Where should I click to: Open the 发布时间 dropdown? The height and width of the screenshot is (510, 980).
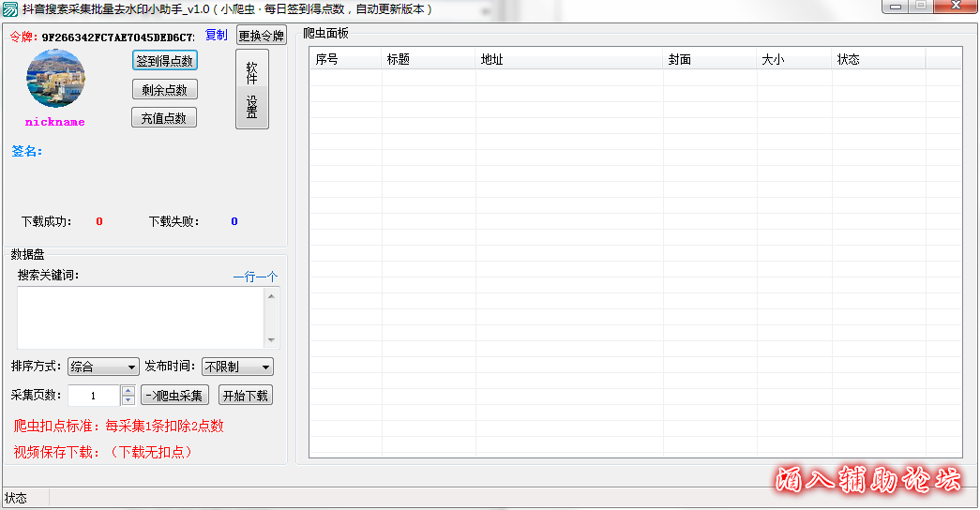(237, 367)
